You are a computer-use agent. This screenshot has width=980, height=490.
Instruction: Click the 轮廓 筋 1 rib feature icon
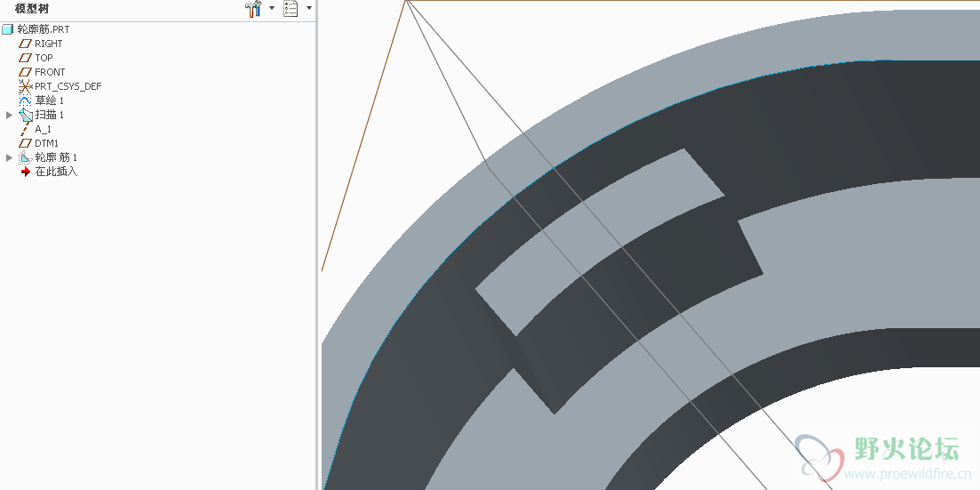(x=26, y=157)
